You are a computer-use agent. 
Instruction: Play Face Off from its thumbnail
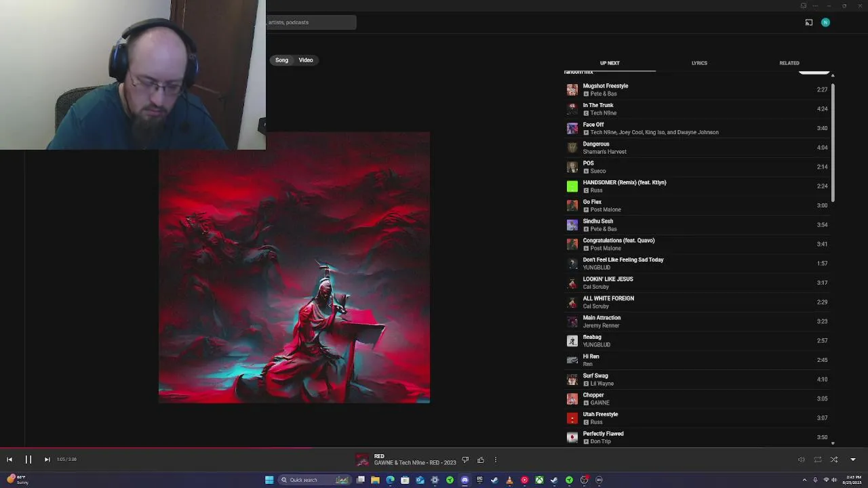572,128
